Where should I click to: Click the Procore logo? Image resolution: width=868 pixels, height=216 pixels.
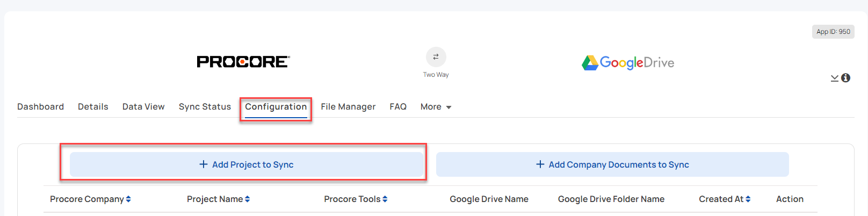pyautogui.click(x=243, y=62)
